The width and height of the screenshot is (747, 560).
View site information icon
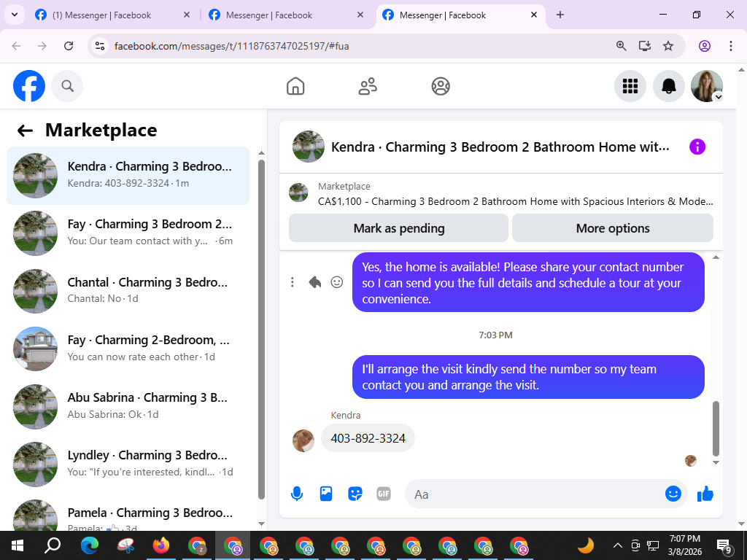click(x=99, y=46)
